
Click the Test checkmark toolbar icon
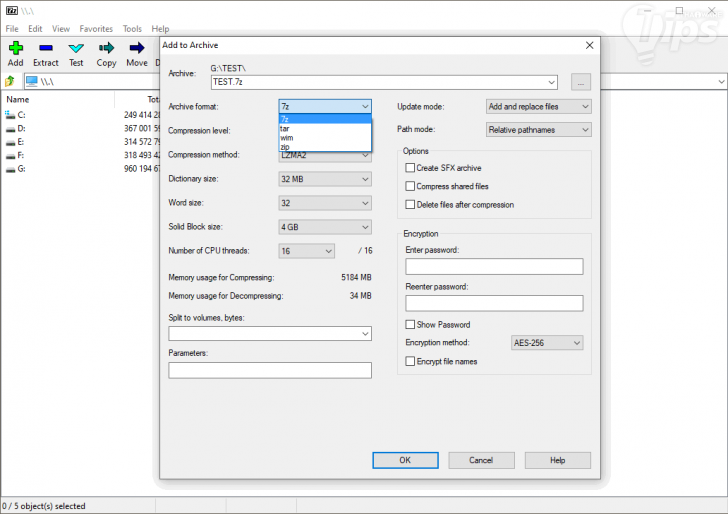[76, 48]
